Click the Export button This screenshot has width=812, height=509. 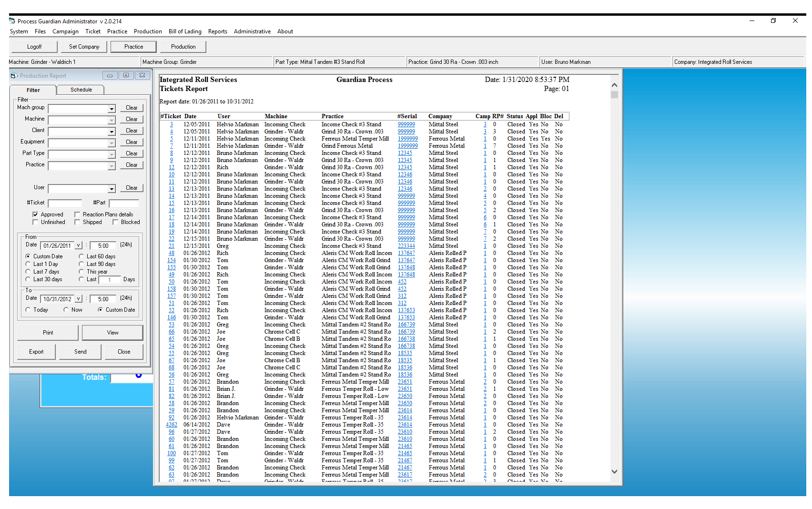pyautogui.click(x=36, y=352)
